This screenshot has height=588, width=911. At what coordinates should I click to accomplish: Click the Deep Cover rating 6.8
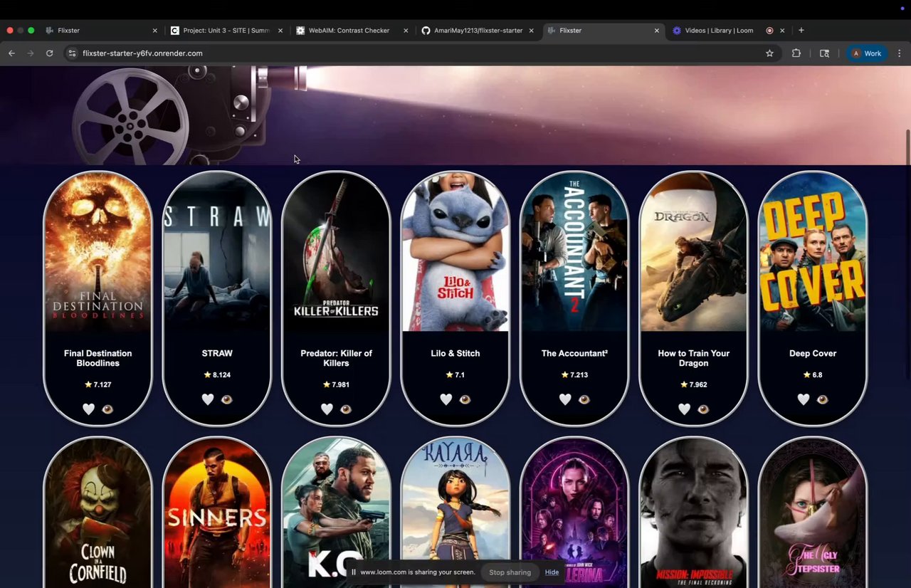pos(813,374)
